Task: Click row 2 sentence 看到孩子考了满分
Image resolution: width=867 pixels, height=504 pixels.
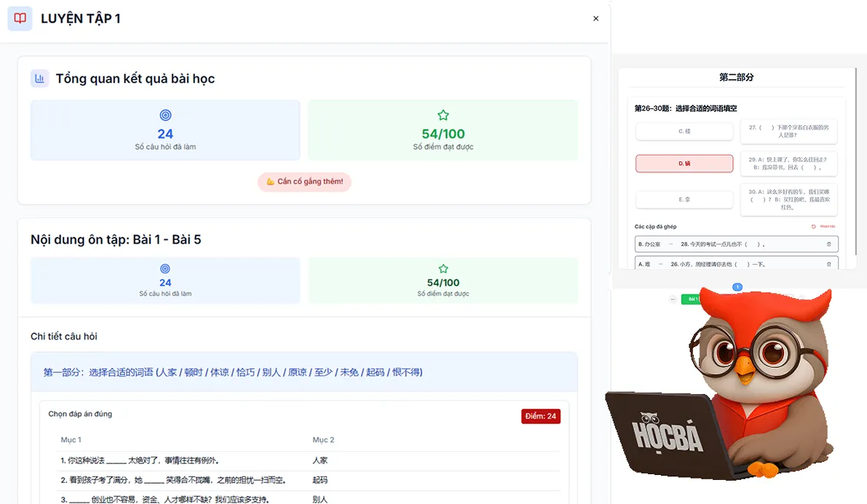Action: pos(173,480)
